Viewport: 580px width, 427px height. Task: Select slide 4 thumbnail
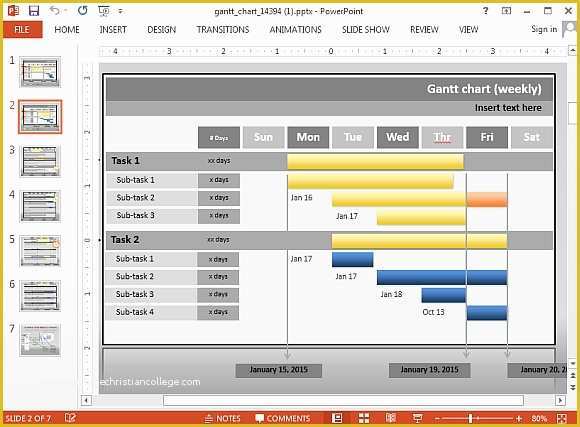40,206
